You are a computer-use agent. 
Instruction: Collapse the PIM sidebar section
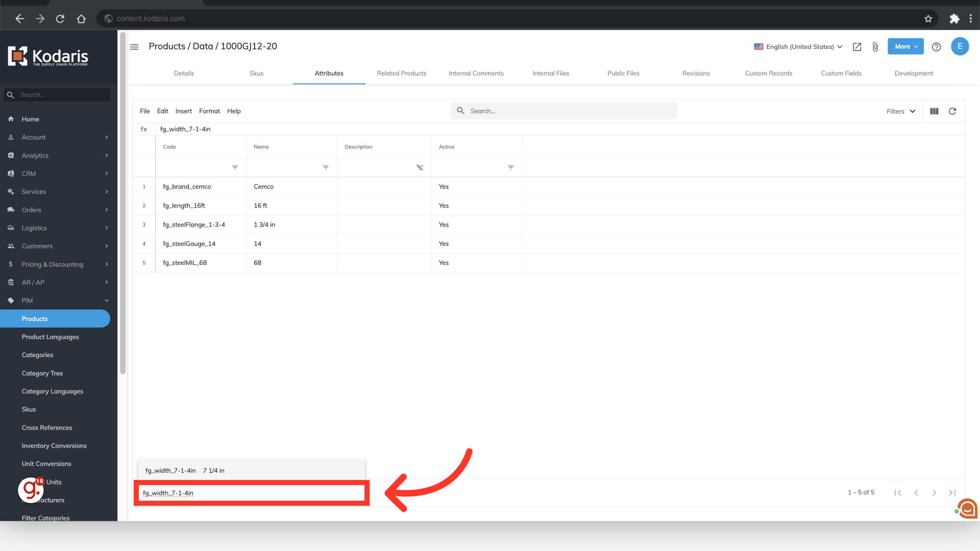106,300
